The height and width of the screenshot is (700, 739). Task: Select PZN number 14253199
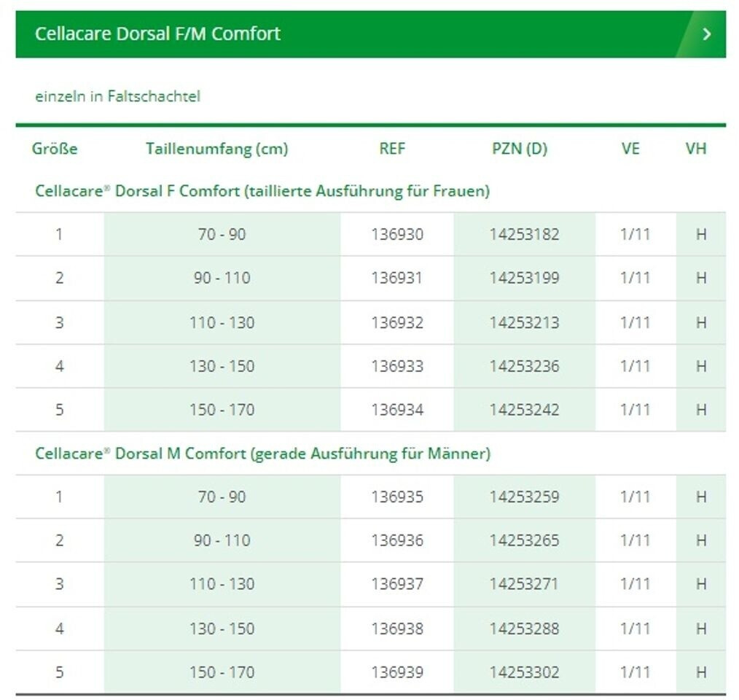click(525, 279)
